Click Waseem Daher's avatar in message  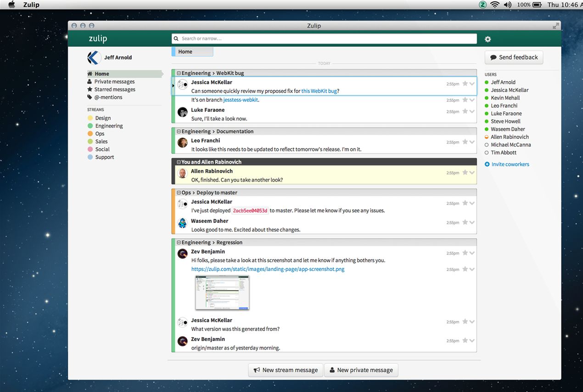tap(183, 223)
